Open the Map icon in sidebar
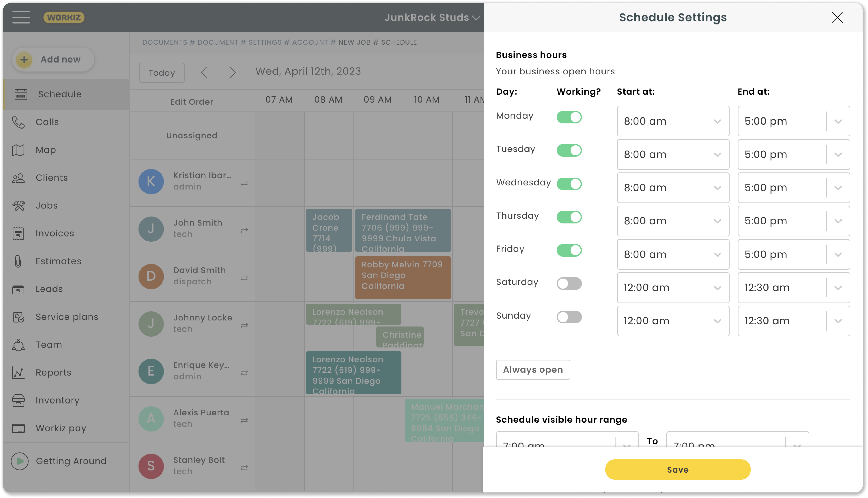868x498 pixels. coord(18,150)
